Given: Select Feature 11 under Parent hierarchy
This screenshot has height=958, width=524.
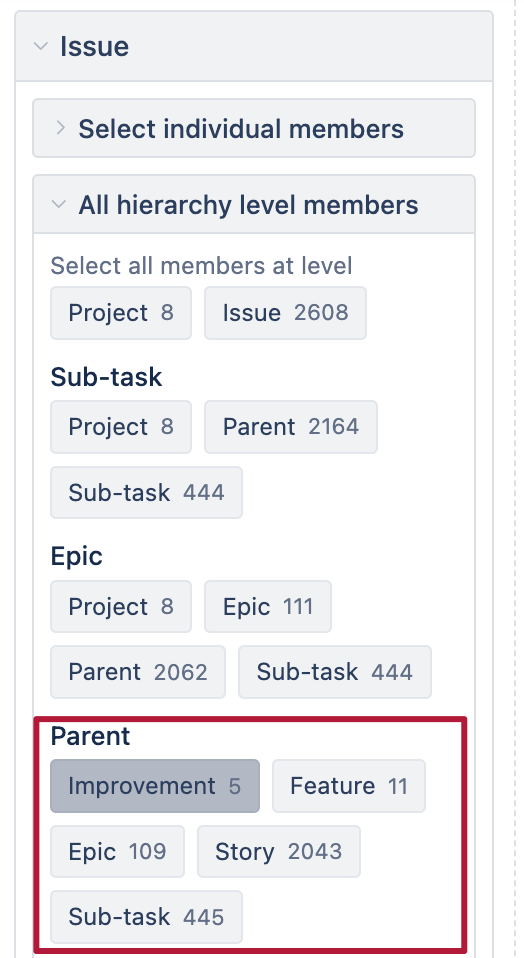Looking at the screenshot, I should (x=349, y=786).
